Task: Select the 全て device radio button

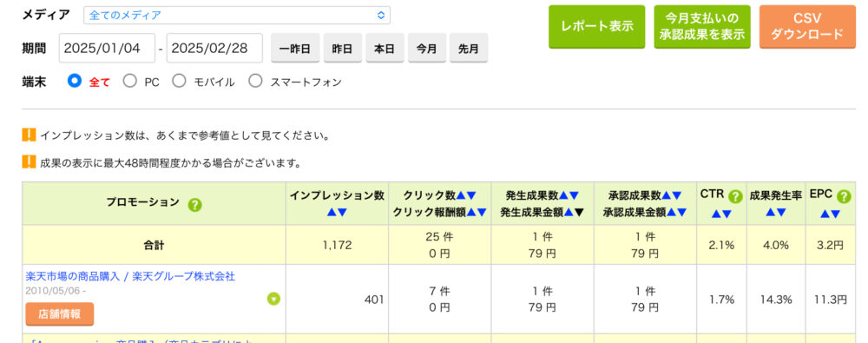Action: [x=74, y=82]
